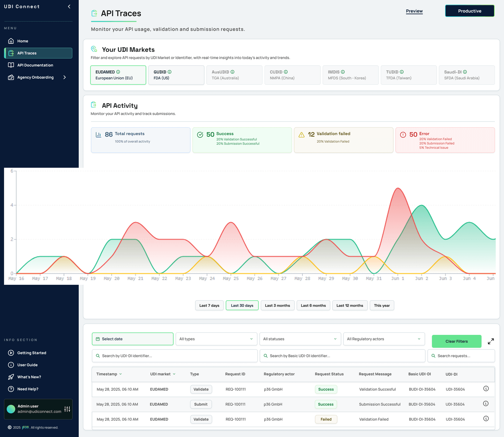Screen dimensions: 504x437
Task: Open API Documentation from the sidebar
Action: [35, 65]
